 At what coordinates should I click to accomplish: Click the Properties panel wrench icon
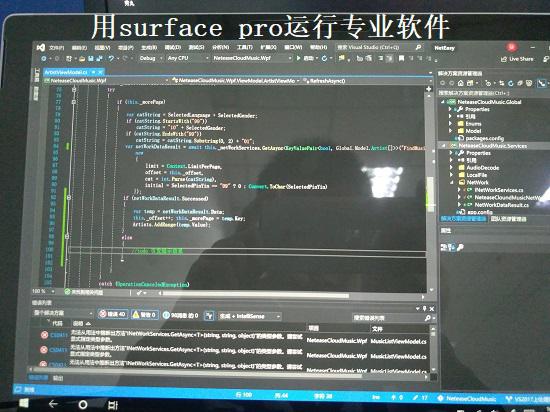[460, 247]
